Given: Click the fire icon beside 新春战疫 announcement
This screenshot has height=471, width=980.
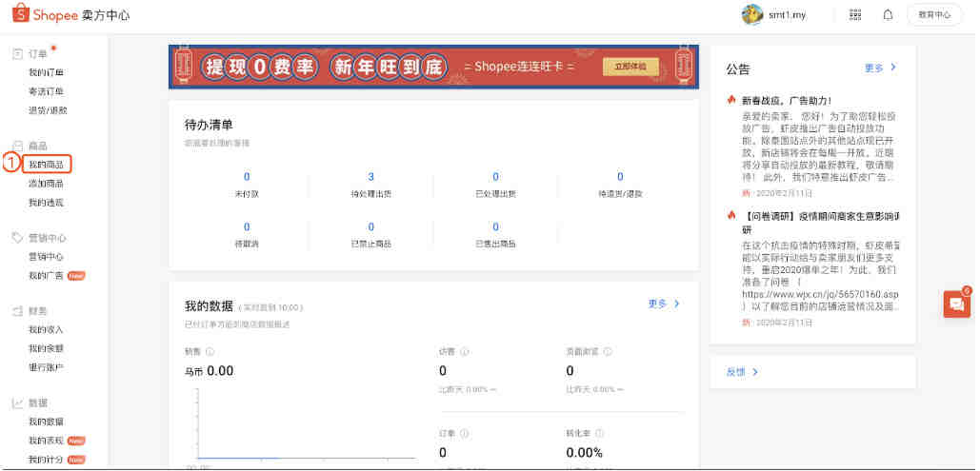Looking at the screenshot, I should (731, 100).
